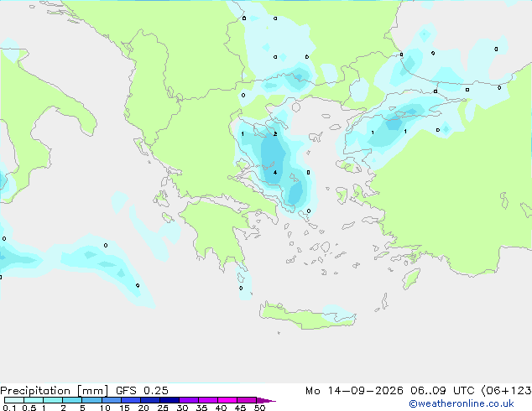Click the purple arrow tip ending the legend
532x411 pixels.
click(266, 400)
